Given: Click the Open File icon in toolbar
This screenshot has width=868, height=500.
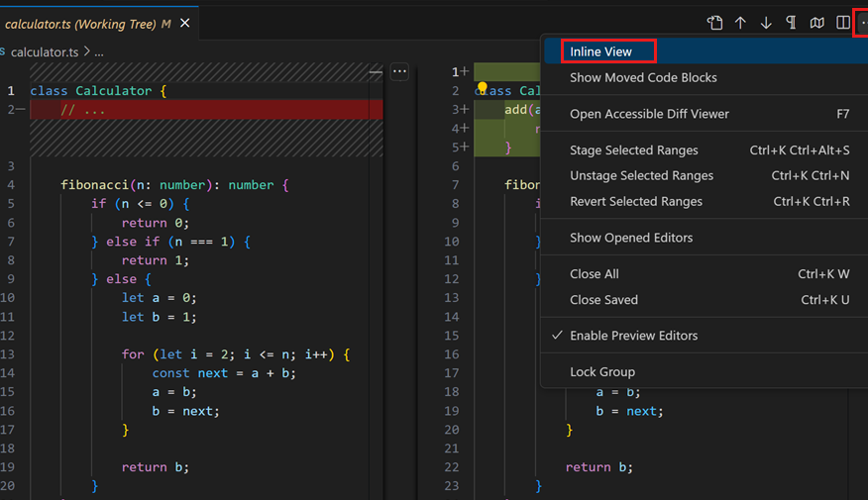Looking at the screenshot, I should 714,23.
